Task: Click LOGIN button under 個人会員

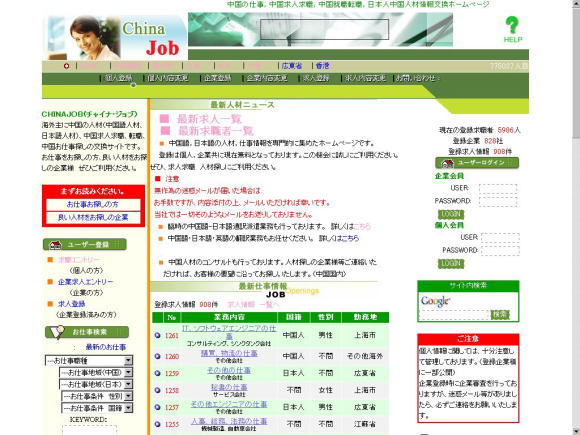Action: point(451,264)
